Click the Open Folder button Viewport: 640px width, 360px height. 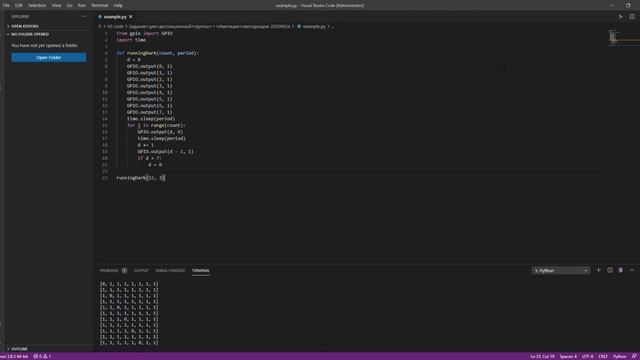tap(49, 58)
